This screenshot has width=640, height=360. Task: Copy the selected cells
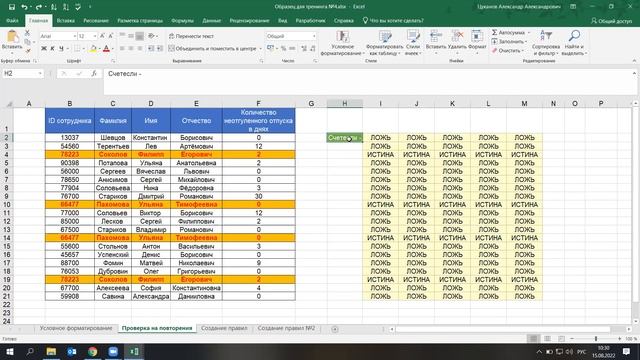27,42
